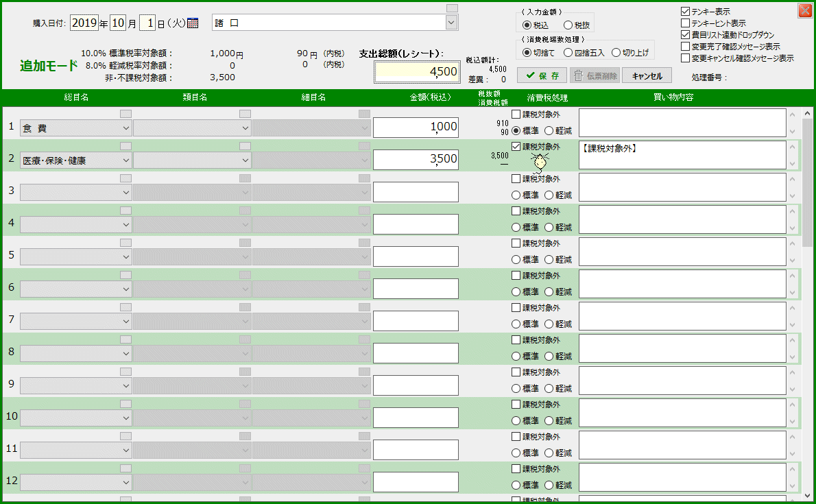
Task: Open row 1 類目名 dropdown
Action: (x=192, y=128)
